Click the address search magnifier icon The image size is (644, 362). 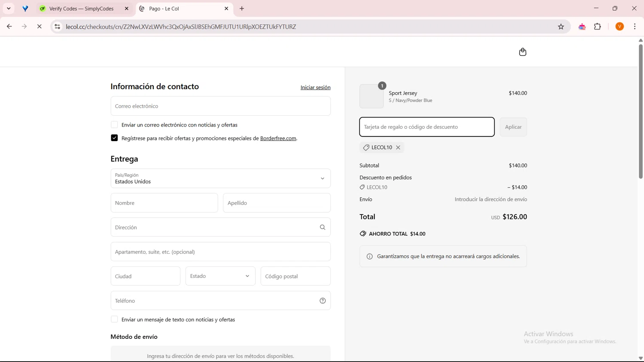click(x=322, y=227)
